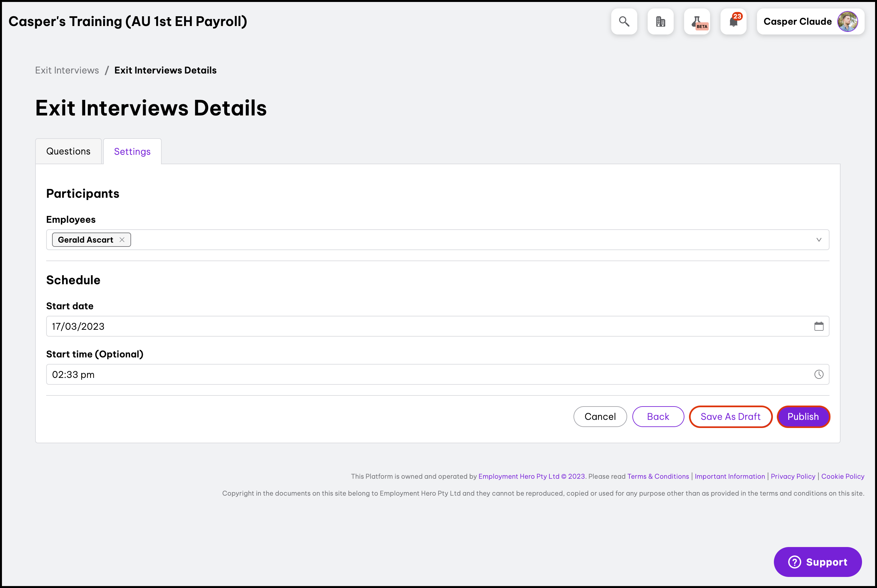Select the Settings tab
Image resolution: width=877 pixels, height=588 pixels.
132,152
